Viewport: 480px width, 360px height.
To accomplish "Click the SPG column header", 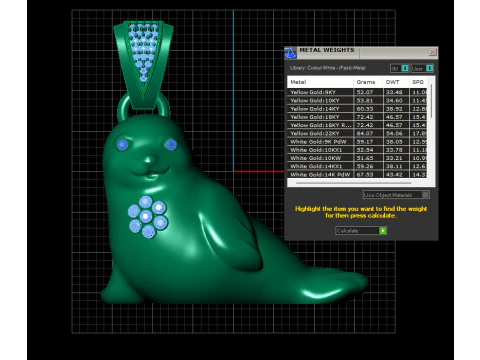I will tap(418, 82).
